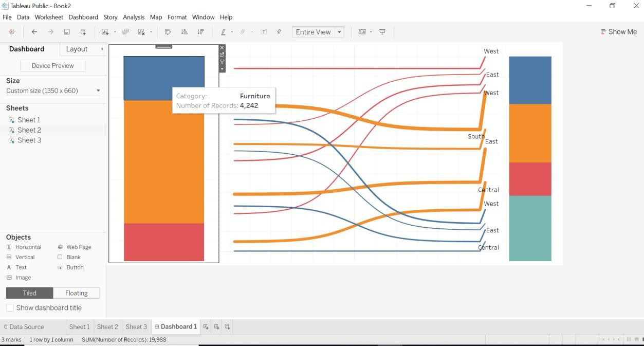Image resolution: width=644 pixels, height=346 pixels.
Task: Open the Analysis menu
Action: (134, 17)
